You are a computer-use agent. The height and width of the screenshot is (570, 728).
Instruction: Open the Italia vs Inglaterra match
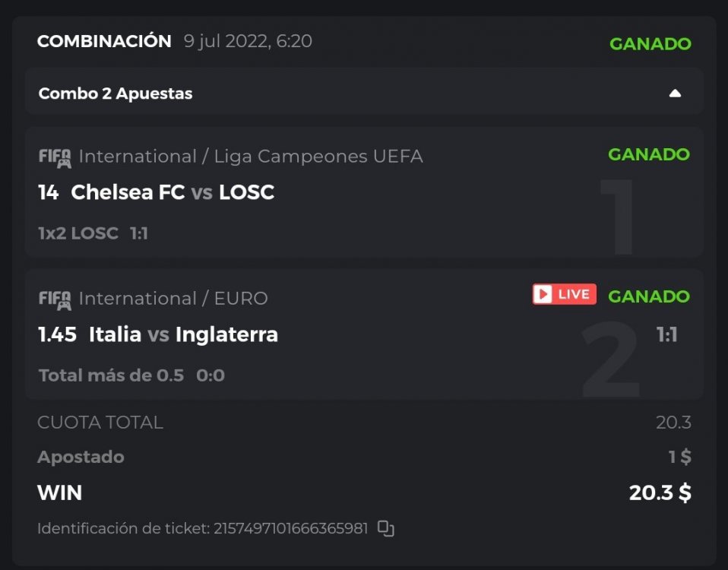182,334
